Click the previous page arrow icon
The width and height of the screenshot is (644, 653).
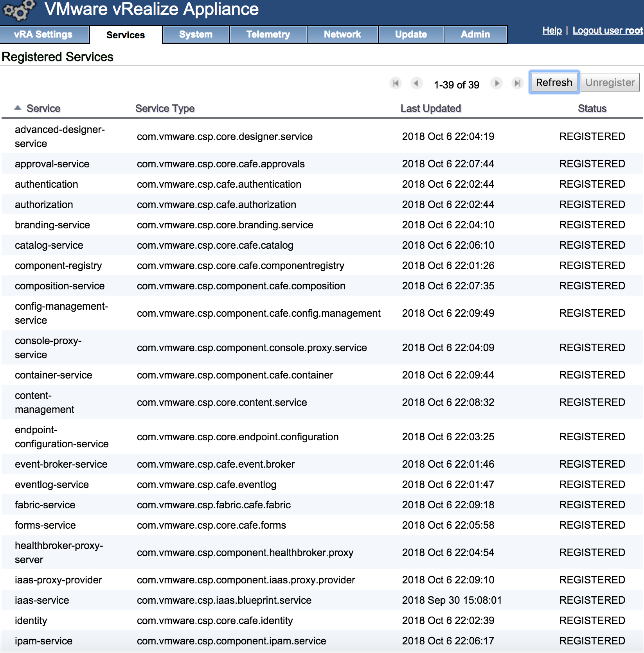point(416,83)
